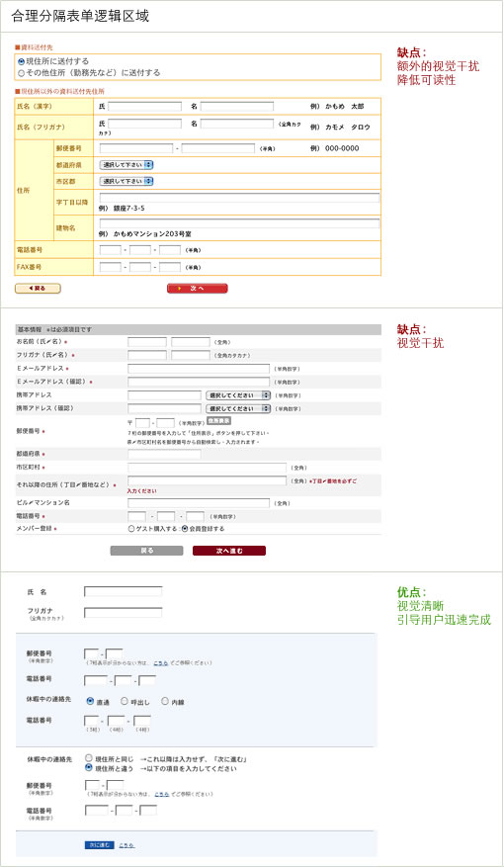Click the example text 例) 銀座7-3-5
This screenshot has height=867, width=504.
coord(122,209)
